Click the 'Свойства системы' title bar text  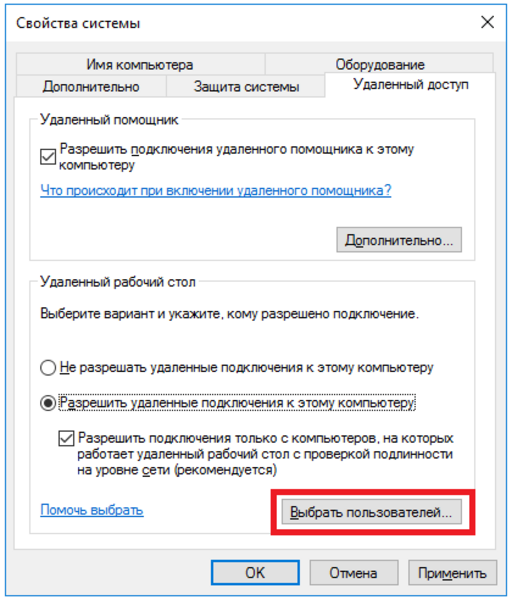[x=78, y=23]
